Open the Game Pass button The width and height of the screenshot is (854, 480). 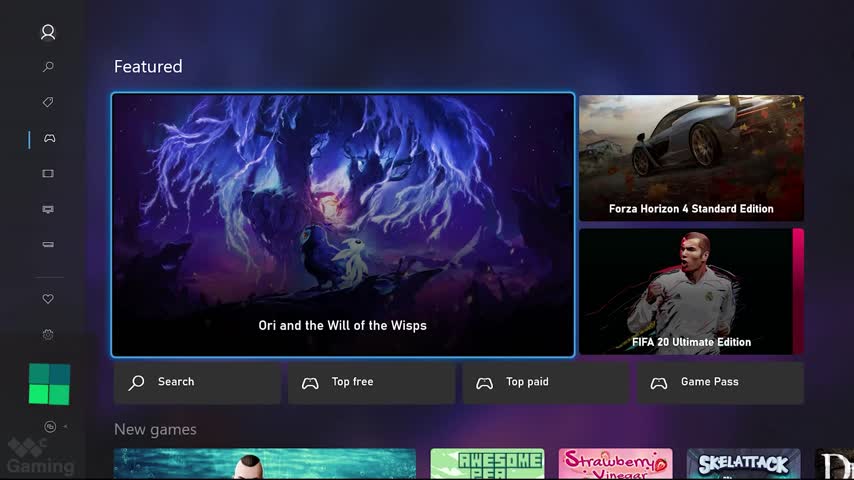pos(721,383)
